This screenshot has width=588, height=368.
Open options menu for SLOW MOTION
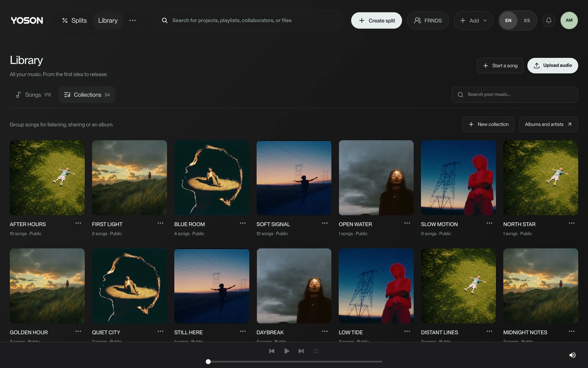tap(490, 223)
